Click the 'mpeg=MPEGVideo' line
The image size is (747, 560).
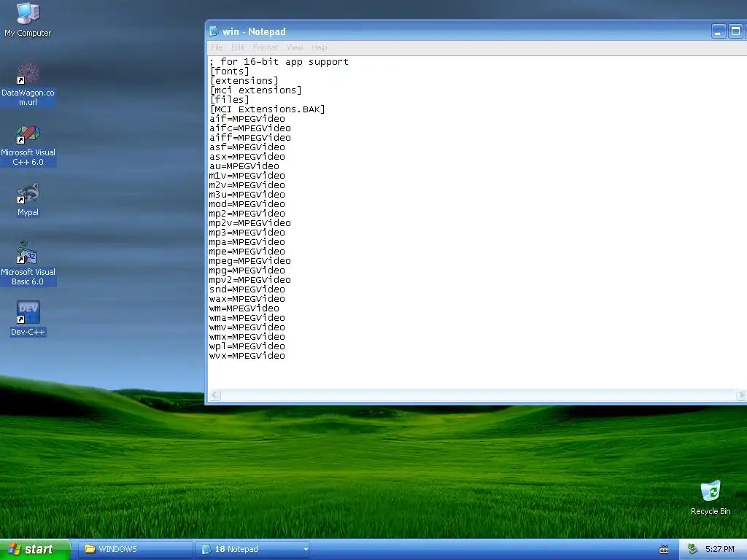pyautogui.click(x=249, y=262)
